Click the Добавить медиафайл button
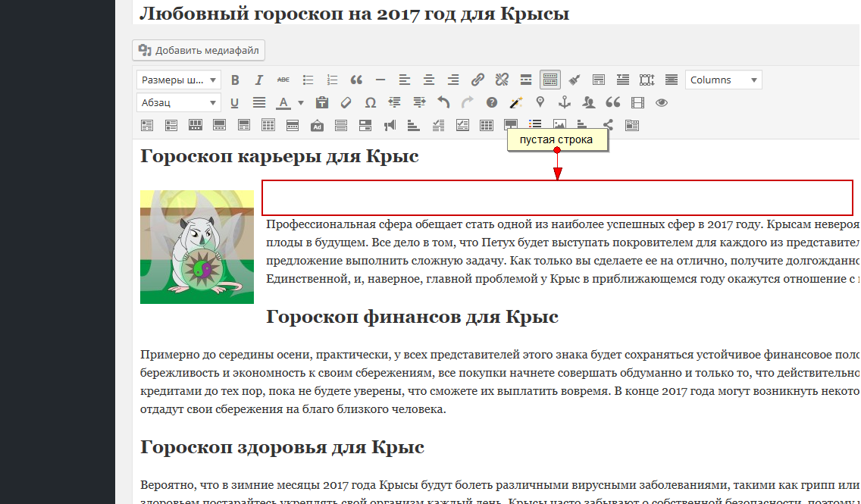The height and width of the screenshot is (504, 861). (199, 51)
